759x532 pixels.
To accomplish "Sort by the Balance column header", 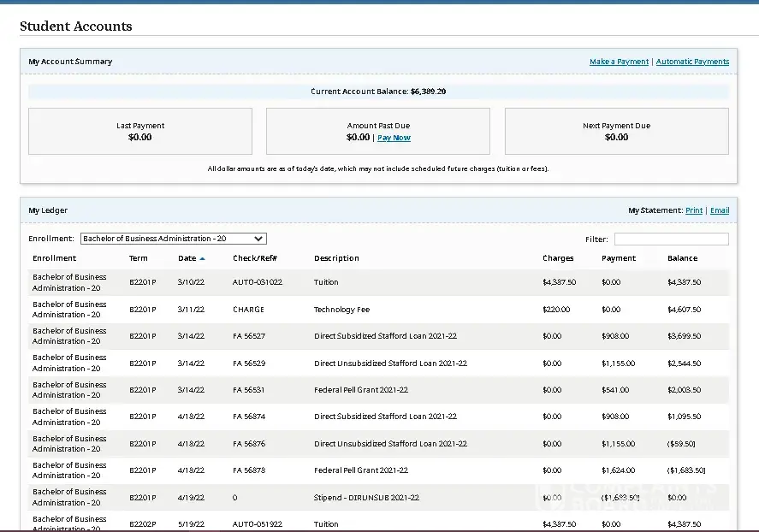I will point(682,258).
